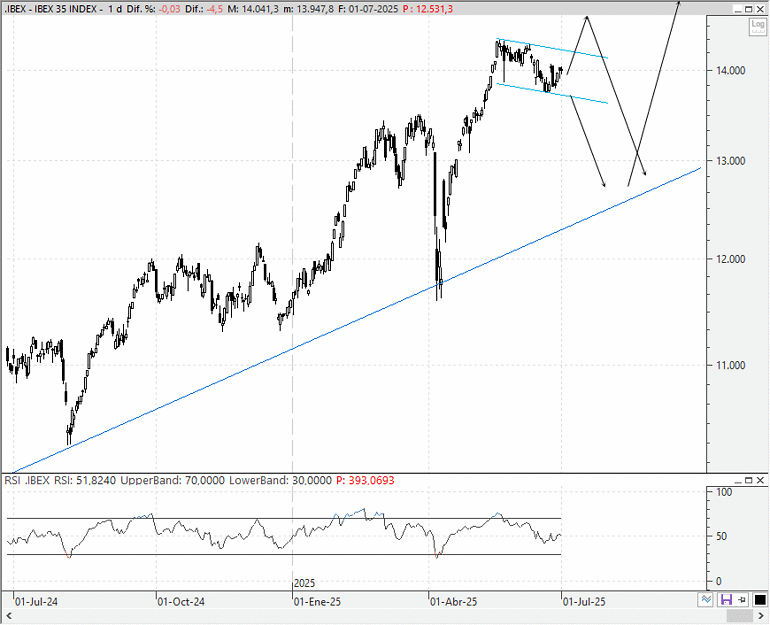770x625 pixels.
Task: Click the scroll right arrow of the time axis
Action: click(761, 616)
